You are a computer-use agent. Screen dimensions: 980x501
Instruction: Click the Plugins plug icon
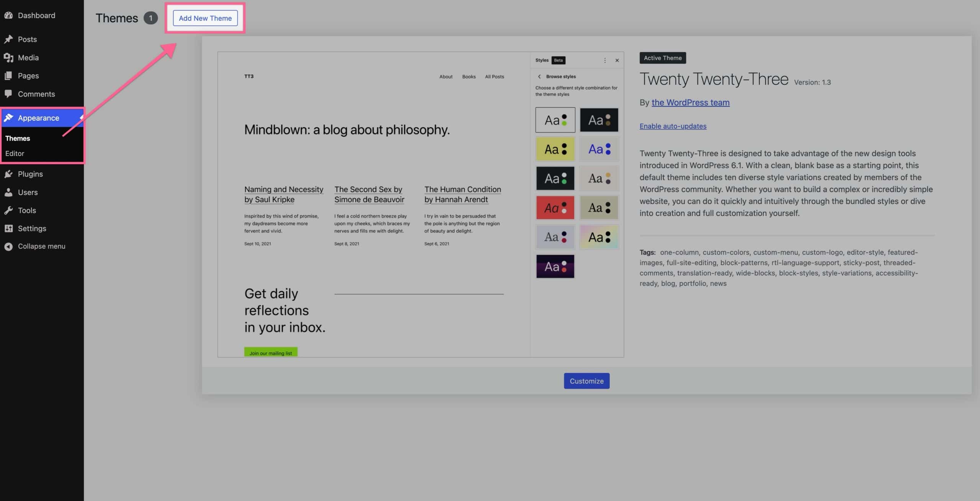click(8, 174)
